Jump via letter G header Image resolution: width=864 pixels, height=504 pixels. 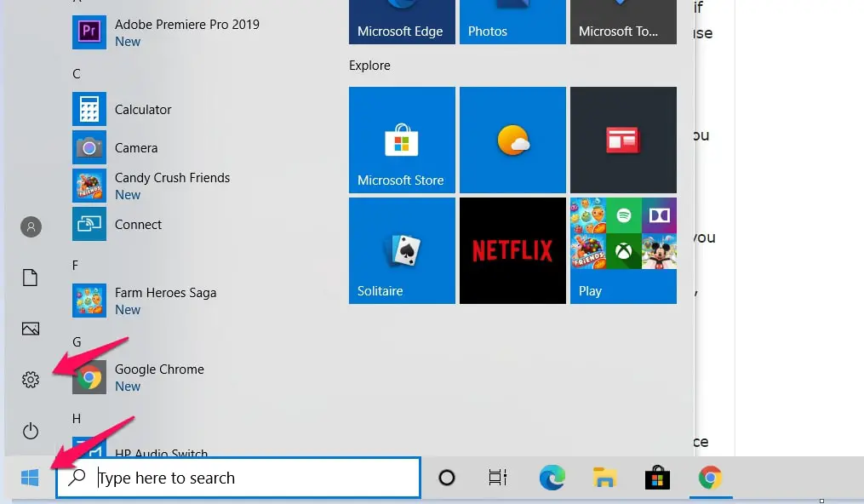point(77,342)
